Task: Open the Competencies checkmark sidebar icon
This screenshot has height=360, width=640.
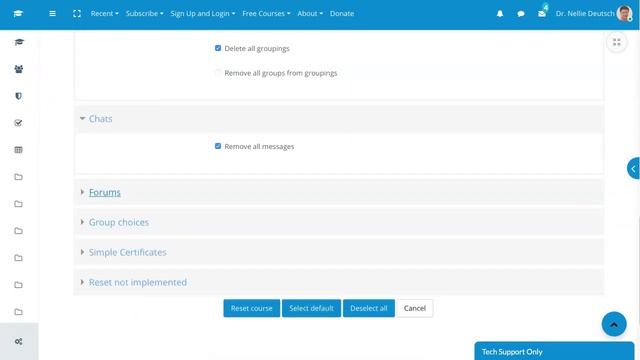Action: pyautogui.click(x=18, y=123)
